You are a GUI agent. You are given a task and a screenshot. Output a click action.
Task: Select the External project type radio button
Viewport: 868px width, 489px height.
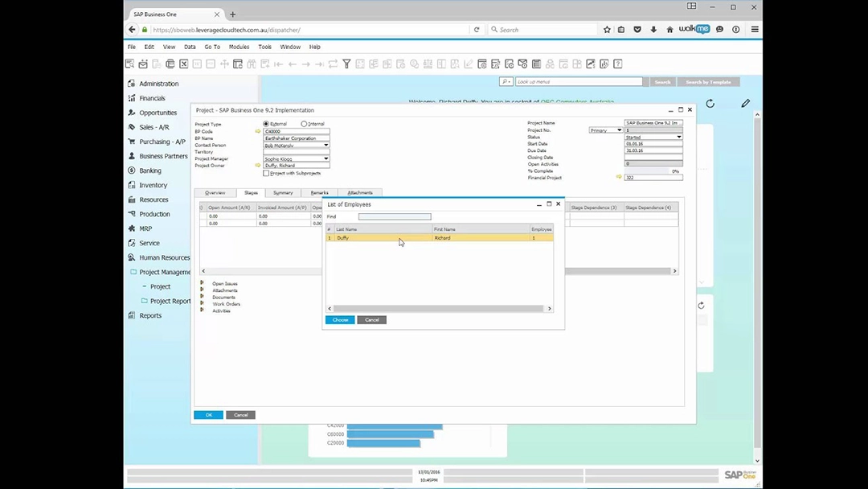(267, 124)
